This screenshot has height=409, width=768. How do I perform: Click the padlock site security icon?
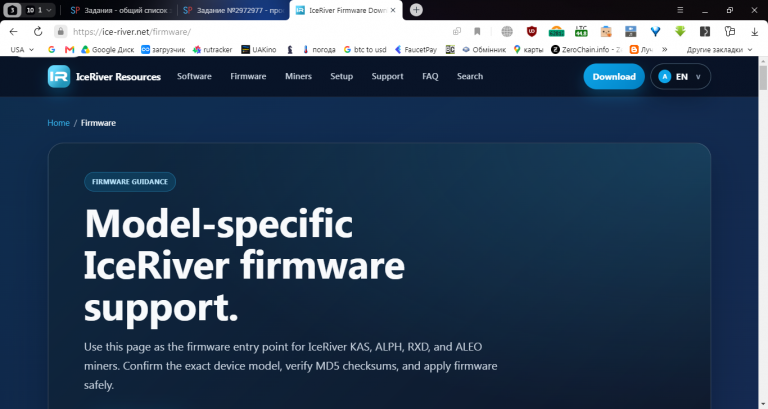[60, 32]
